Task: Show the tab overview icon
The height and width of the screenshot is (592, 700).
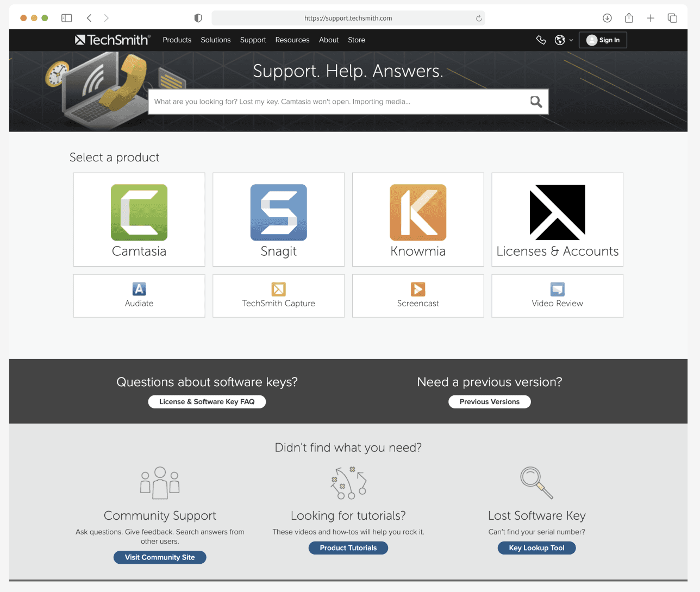Action: tap(672, 18)
